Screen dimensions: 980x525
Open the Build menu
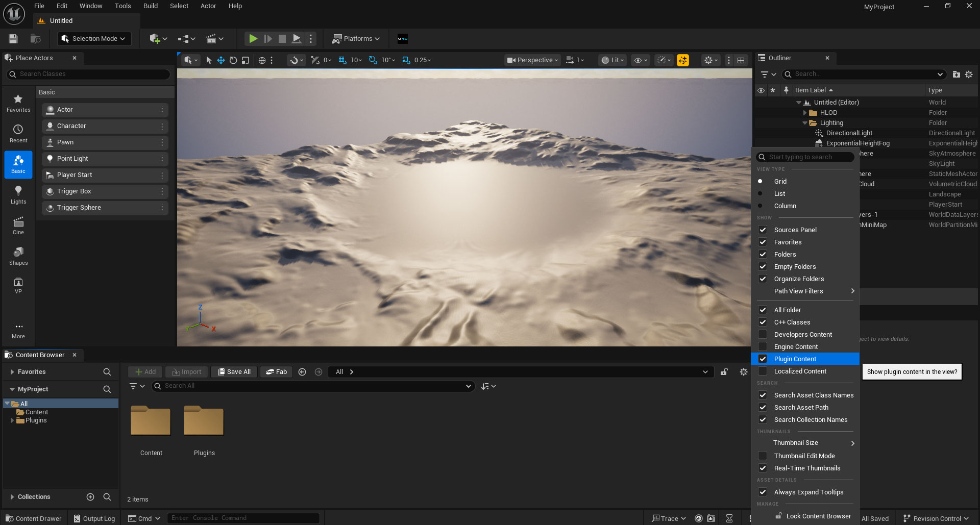click(150, 6)
